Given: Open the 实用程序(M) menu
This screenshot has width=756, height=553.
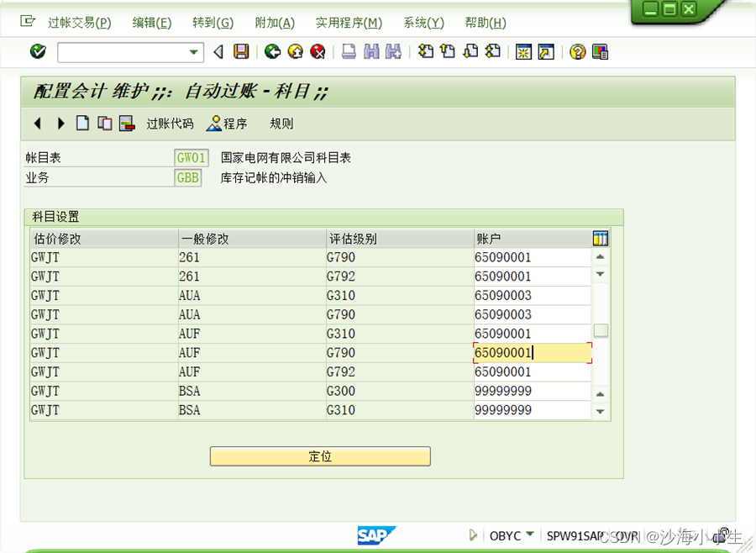Looking at the screenshot, I should tap(349, 23).
